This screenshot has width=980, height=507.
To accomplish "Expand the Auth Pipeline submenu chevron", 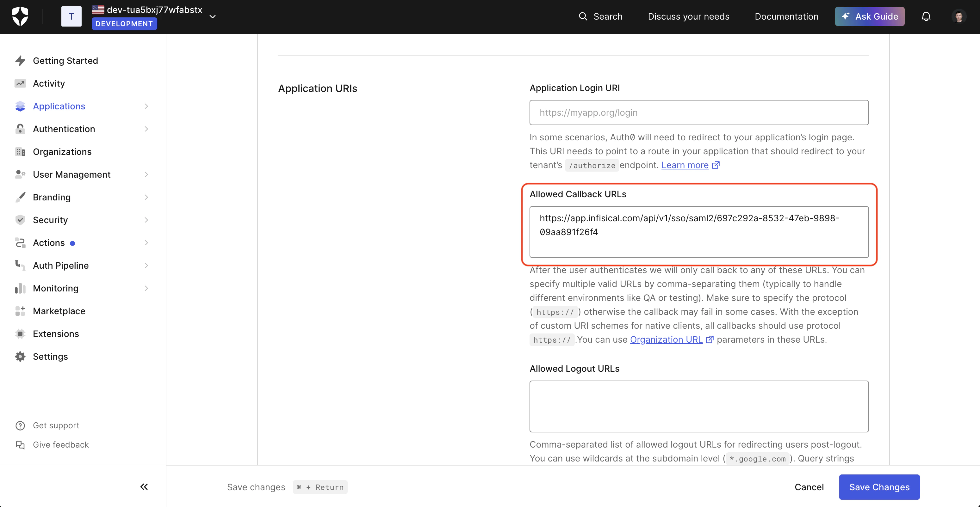I will pyautogui.click(x=146, y=265).
